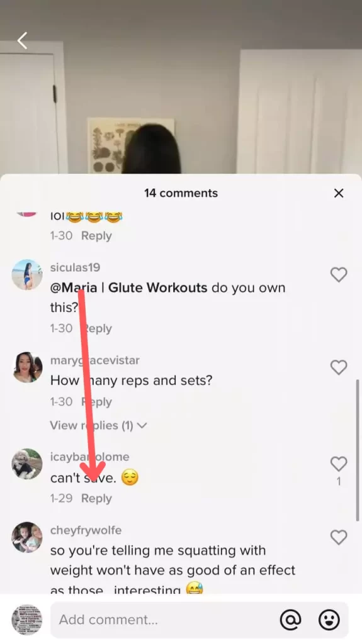Click the comments scrollbar

(x=357, y=450)
